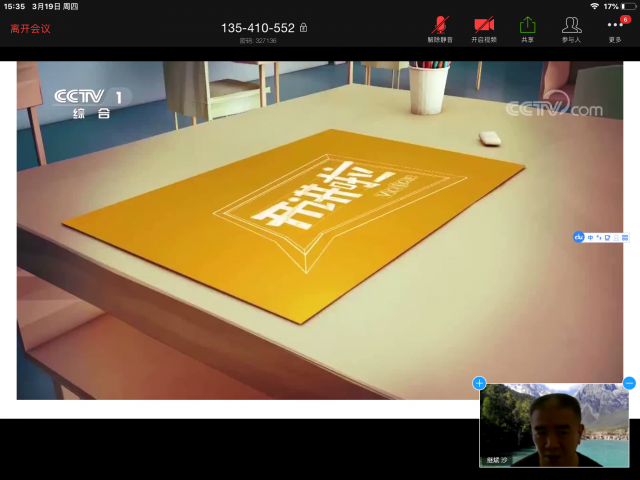The width and height of the screenshot is (640, 480).
Task: Tap 离开会议 to leave the meeting
Action: pyautogui.click(x=30, y=29)
